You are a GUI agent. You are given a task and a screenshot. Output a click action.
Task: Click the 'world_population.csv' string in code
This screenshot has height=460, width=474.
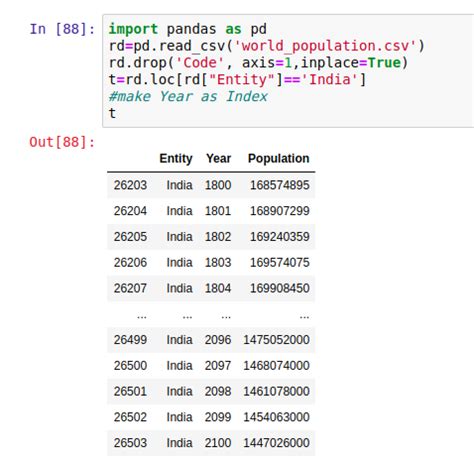326,46
